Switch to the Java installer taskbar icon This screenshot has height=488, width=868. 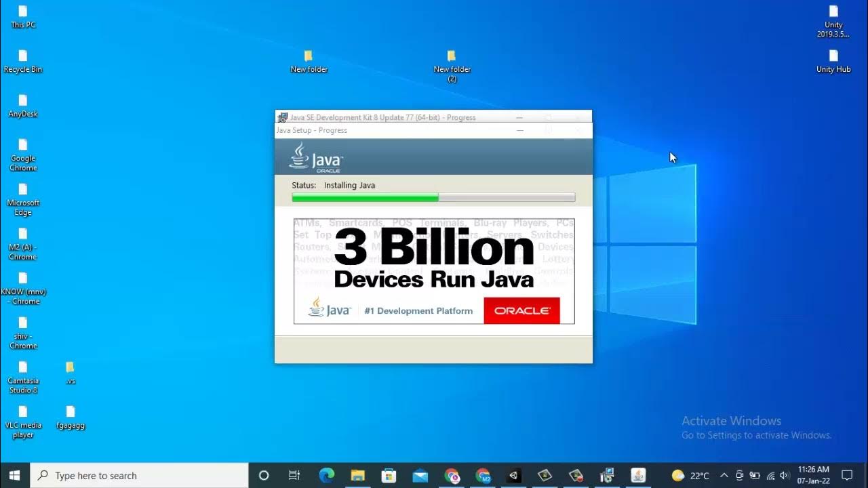(x=639, y=475)
